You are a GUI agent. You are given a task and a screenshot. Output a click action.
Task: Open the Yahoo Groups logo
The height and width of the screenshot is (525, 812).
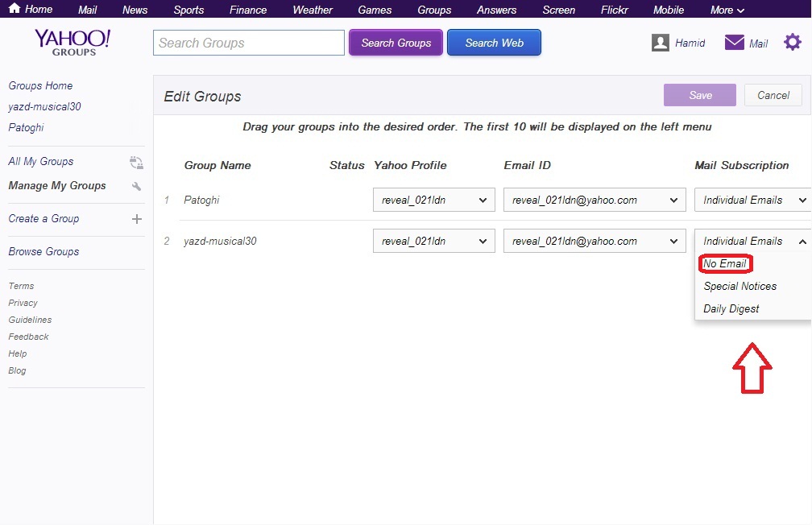73,43
